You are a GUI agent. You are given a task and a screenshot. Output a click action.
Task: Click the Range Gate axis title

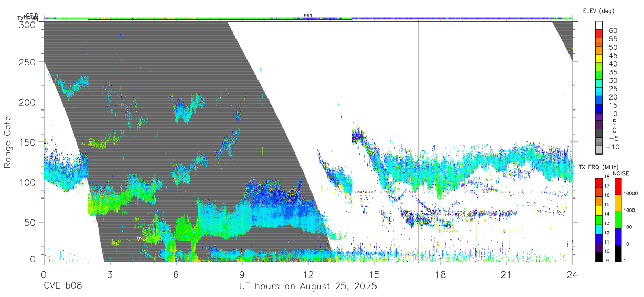tap(8, 141)
